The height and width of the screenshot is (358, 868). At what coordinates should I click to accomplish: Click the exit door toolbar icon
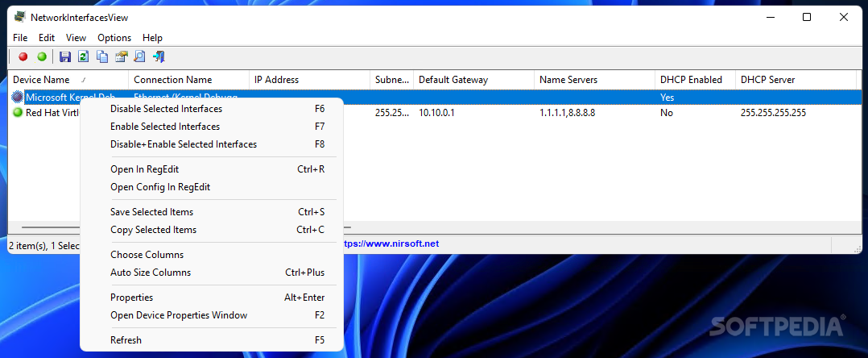click(x=159, y=56)
